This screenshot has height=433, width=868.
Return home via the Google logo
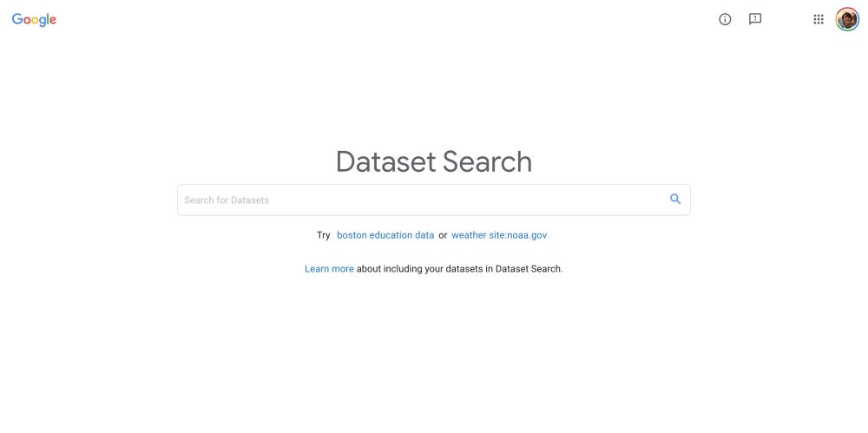tap(34, 20)
